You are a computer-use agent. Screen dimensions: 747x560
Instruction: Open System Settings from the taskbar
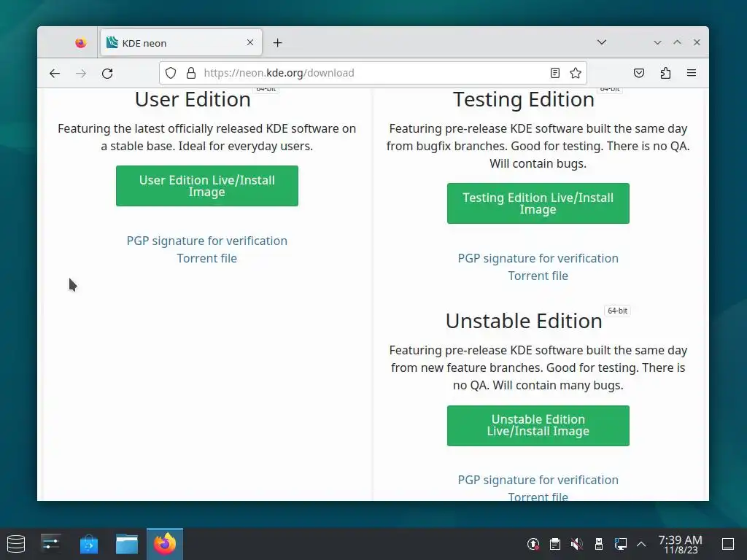(50, 544)
